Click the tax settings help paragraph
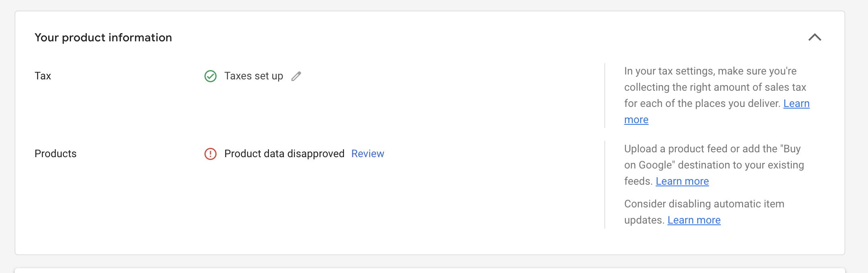Image resolution: width=868 pixels, height=273 pixels. (717, 96)
